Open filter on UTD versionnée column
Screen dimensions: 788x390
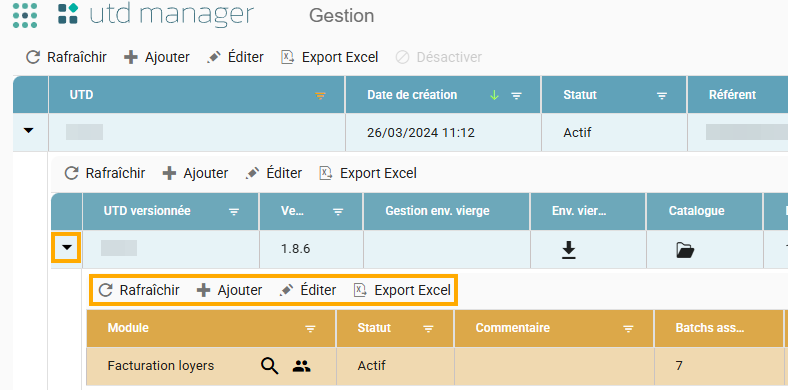click(234, 212)
